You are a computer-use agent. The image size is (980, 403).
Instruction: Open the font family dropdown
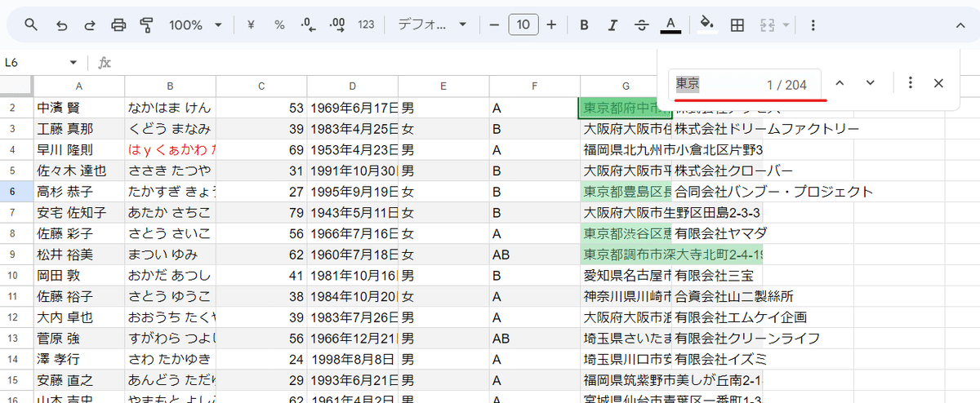[x=431, y=25]
